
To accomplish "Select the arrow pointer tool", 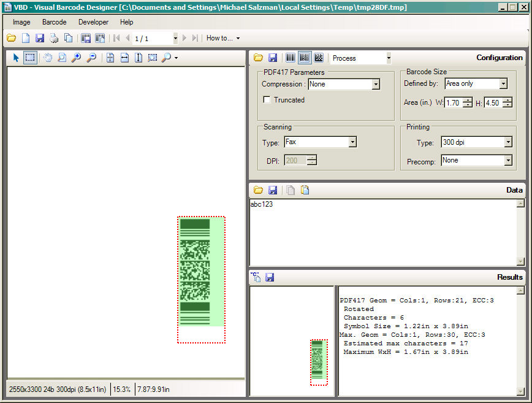I will pyautogui.click(x=15, y=58).
